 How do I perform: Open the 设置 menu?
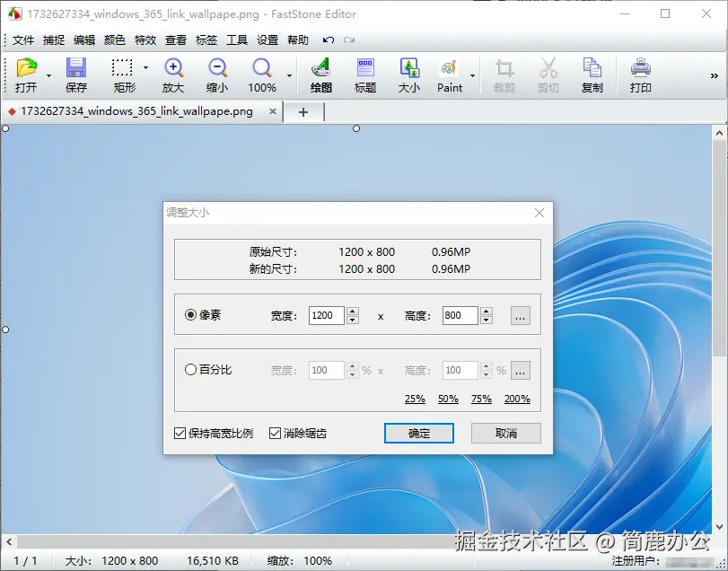pyautogui.click(x=268, y=40)
